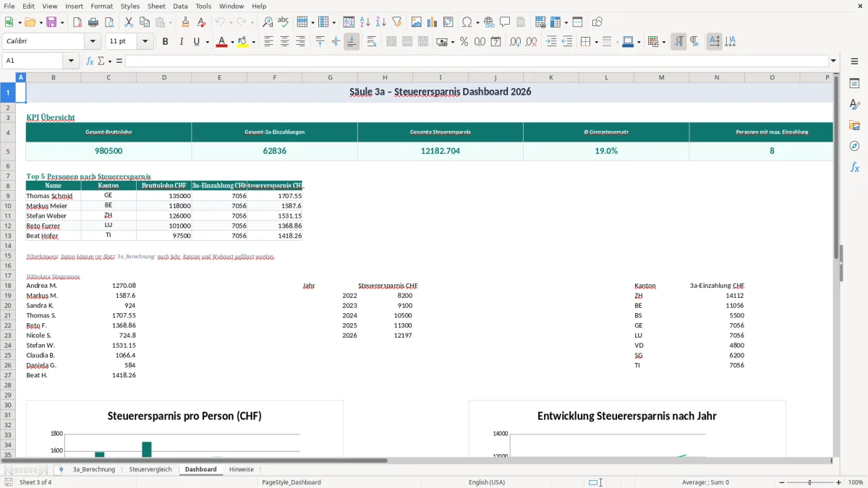The width and height of the screenshot is (868, 488).
Task: Toggle Underline formatting
Action: coord(196,42)
